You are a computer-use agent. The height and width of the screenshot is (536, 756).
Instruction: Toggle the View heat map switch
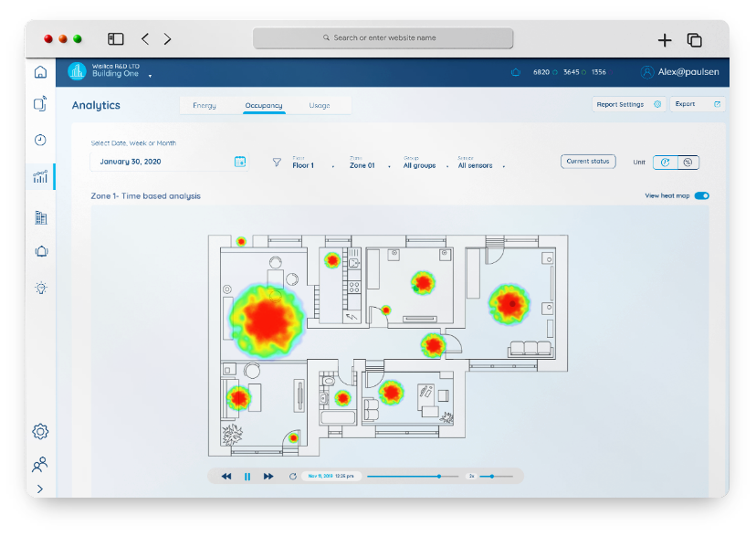701,195
